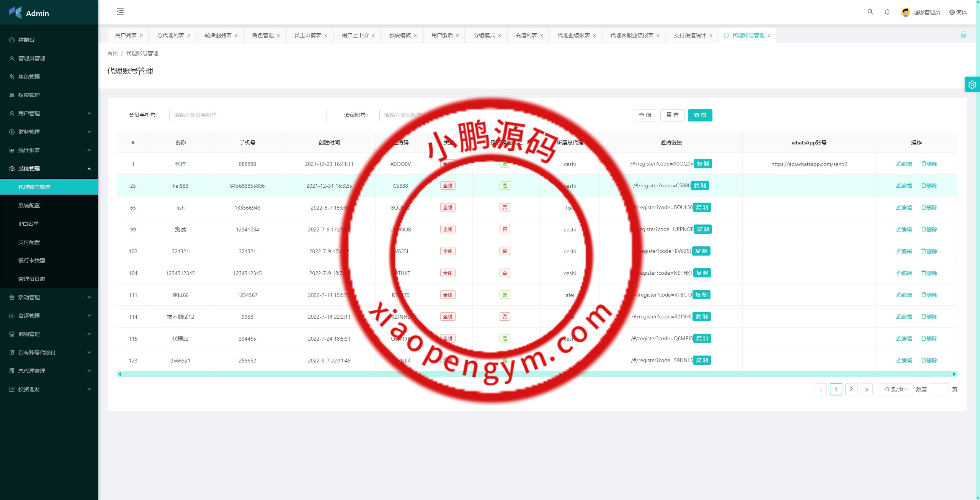Open notifications bell icon
The width and height of the screenshot is (980, 500).
[x=887, y=12]
